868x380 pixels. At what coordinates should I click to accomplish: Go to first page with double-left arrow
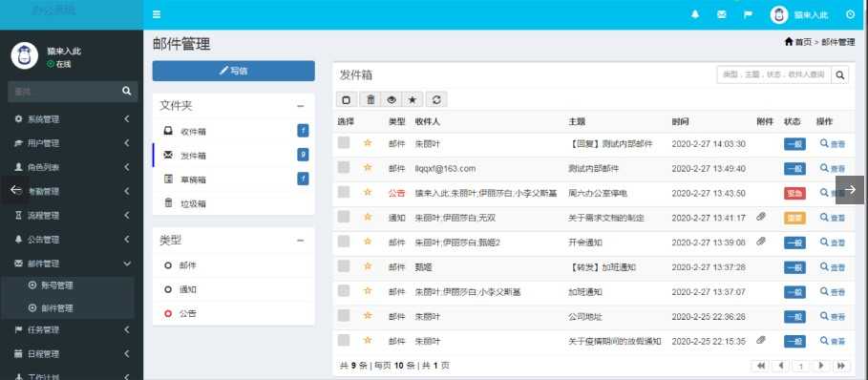[761, 366]
